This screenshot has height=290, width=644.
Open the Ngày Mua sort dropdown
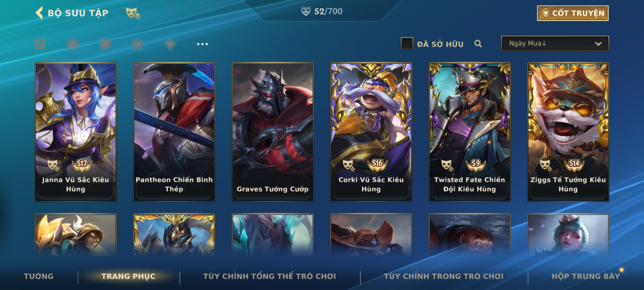pos(555,43)
